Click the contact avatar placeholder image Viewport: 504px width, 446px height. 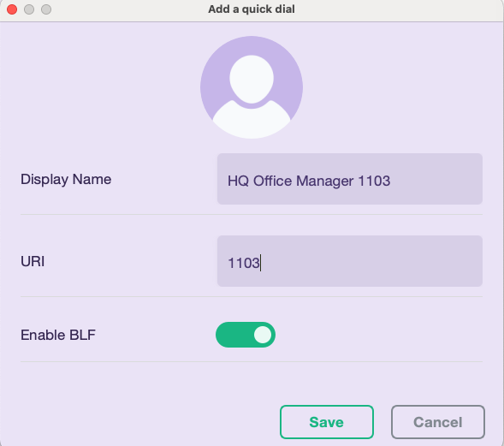(x=252, y=87)
